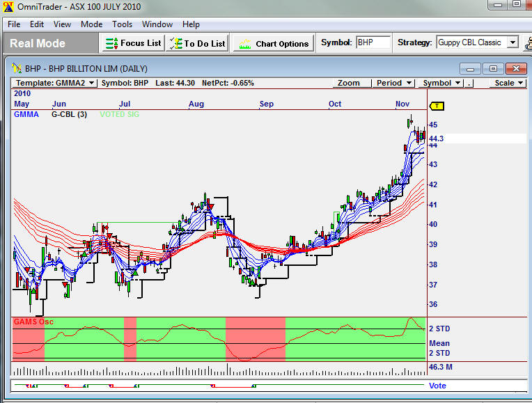
Task: Open the Template GMMA2 dropdown
Action: tap(54, 83)
